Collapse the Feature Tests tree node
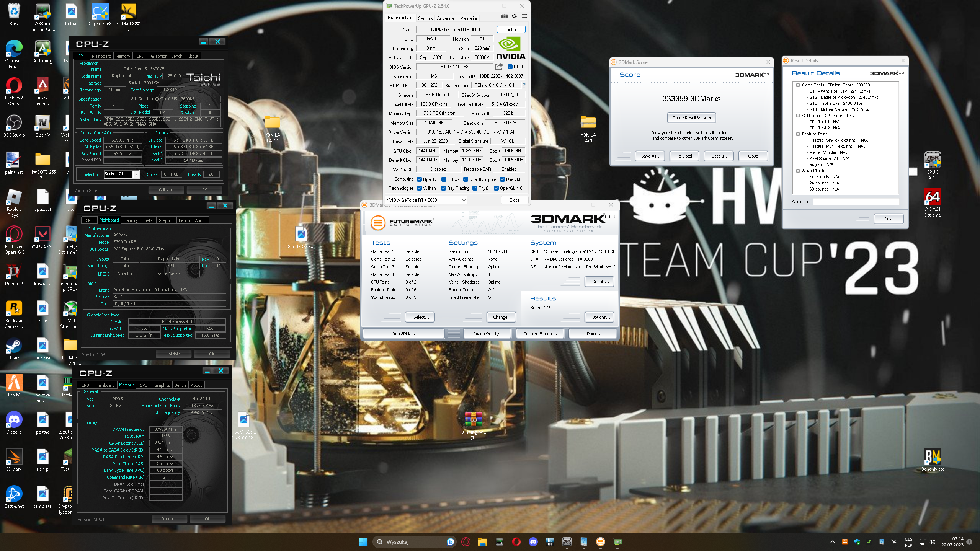980x551 pixels. click(x=798, y=134)
